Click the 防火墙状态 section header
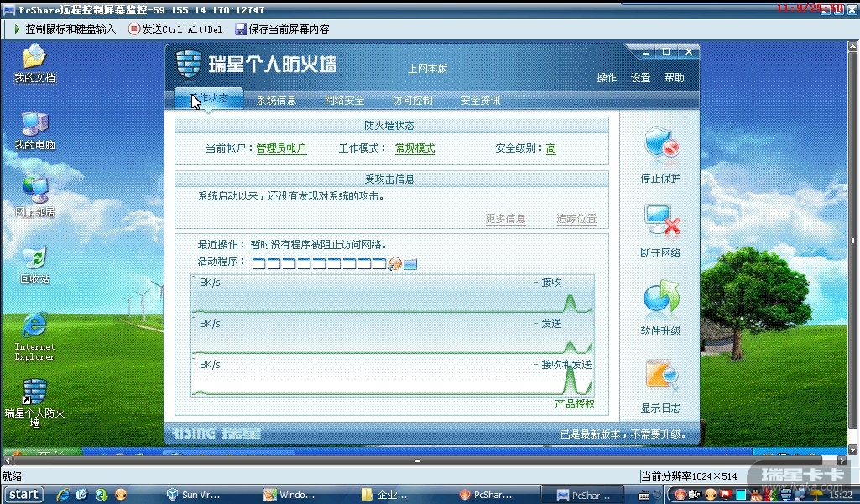This screenshot has width=860, height=504. click(390, 126)
